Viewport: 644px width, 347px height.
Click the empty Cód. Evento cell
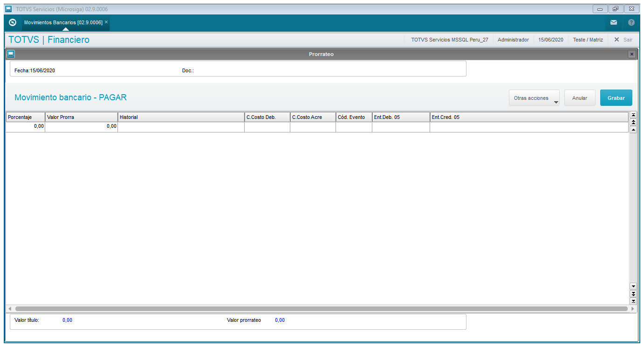pos(354,127)
